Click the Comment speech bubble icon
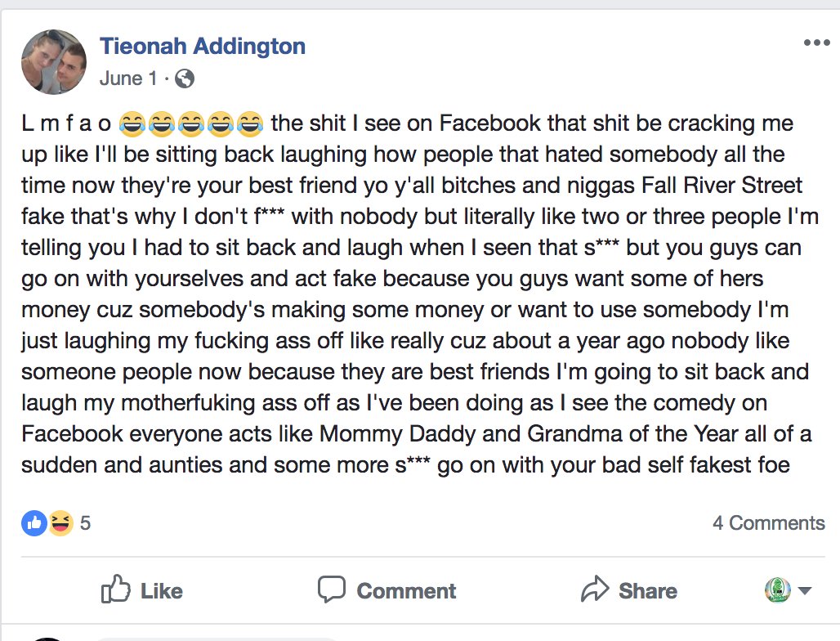This screenshot has height=641, width=840. [x=332, y=589]
